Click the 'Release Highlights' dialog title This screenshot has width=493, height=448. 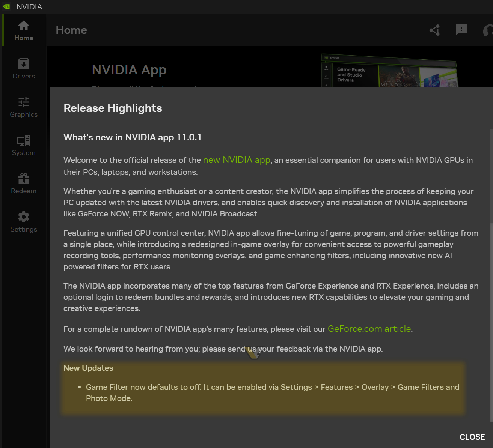113,108
